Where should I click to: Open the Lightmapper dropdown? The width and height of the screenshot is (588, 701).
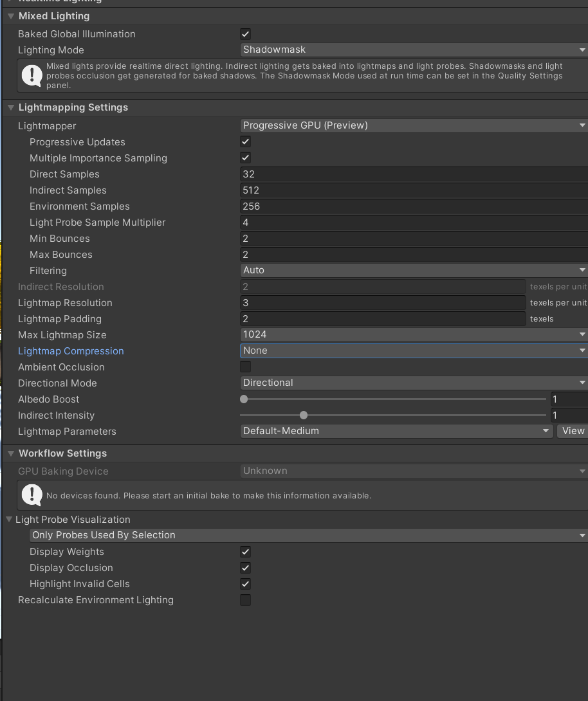tap(413, 125)
